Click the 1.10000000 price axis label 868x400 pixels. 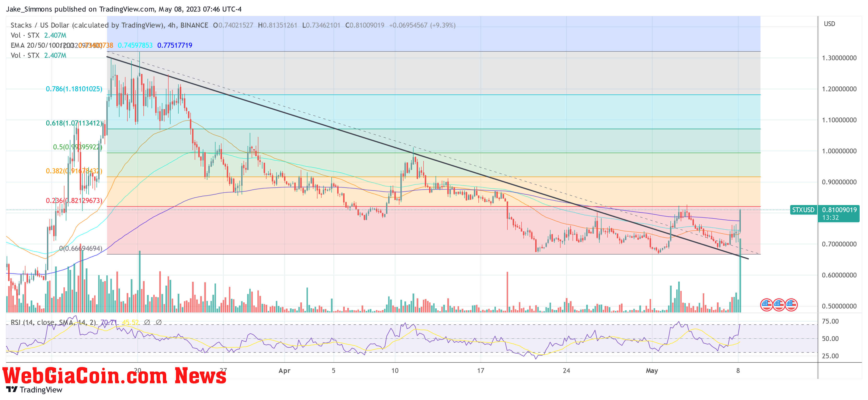click(x=839, y=120)
